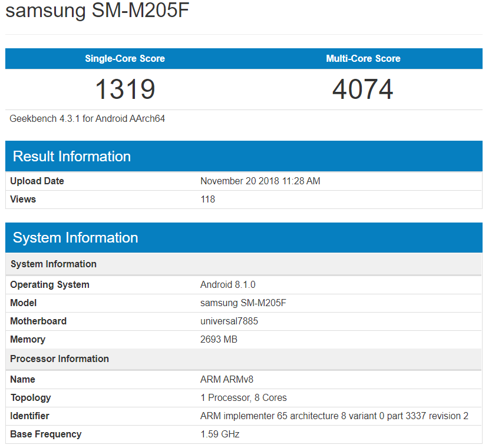
Task: Select the single-core score value 1319
Action: (125, 89)
